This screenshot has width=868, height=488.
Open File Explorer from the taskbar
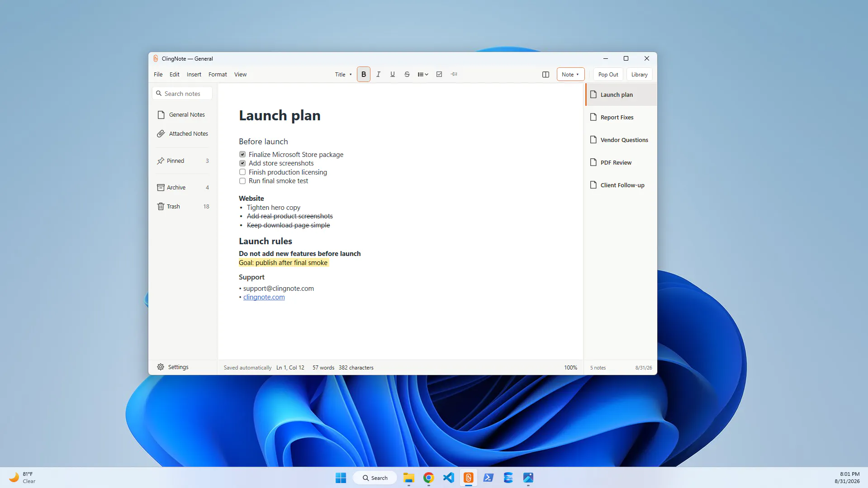click(x=409, y=478)
